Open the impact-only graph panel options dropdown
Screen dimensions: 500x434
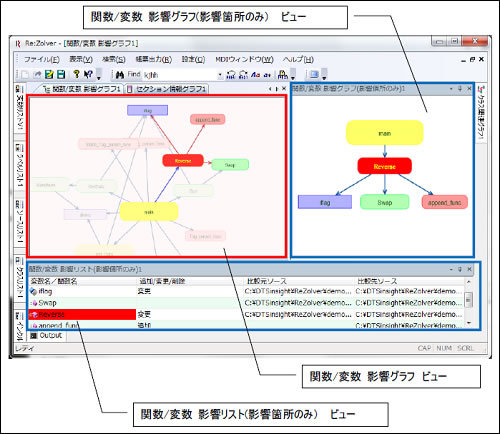point(451,89)
